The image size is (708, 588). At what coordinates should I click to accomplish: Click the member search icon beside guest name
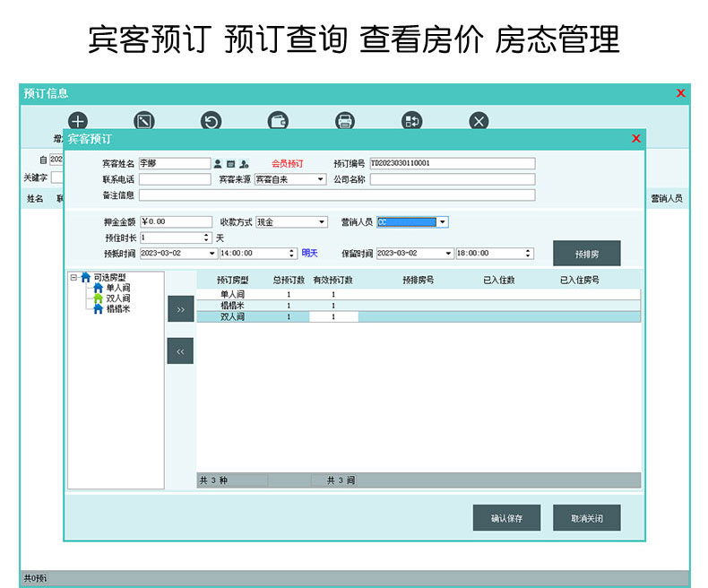[244, 164]
